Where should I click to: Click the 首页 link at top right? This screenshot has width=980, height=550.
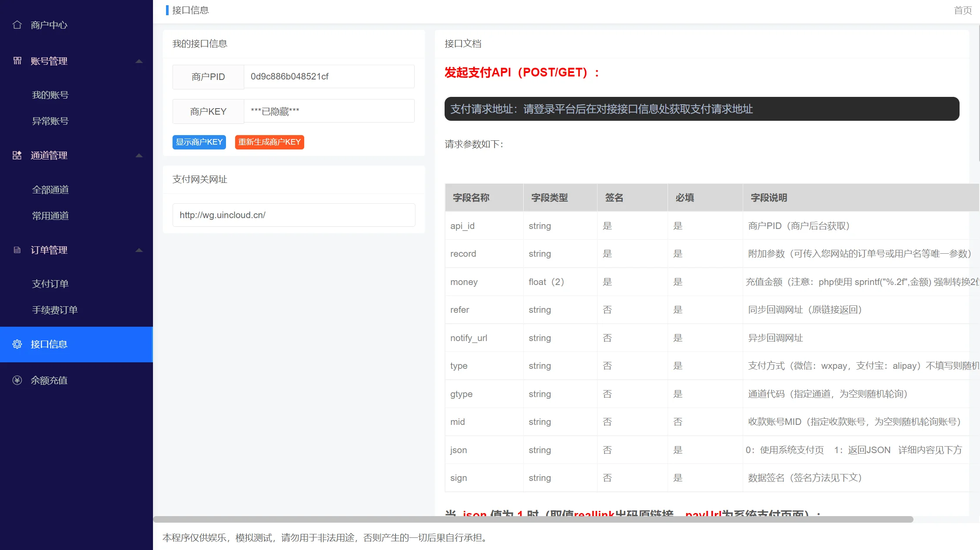(962, 10)
